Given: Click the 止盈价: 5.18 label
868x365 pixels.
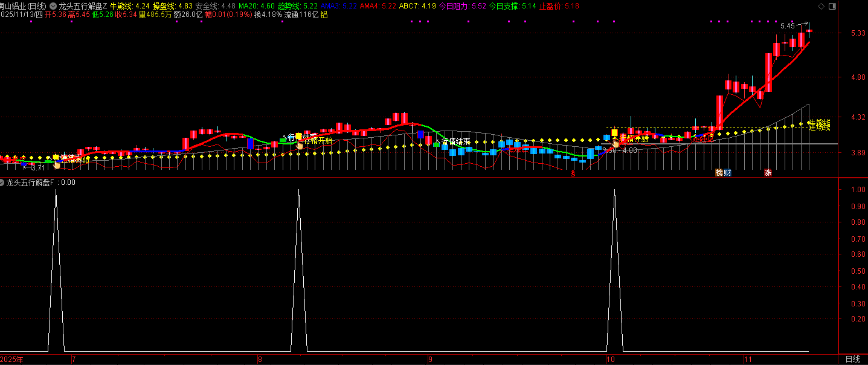Looking at the screenshot, I should pyautogui.click(x=559, y=5).
